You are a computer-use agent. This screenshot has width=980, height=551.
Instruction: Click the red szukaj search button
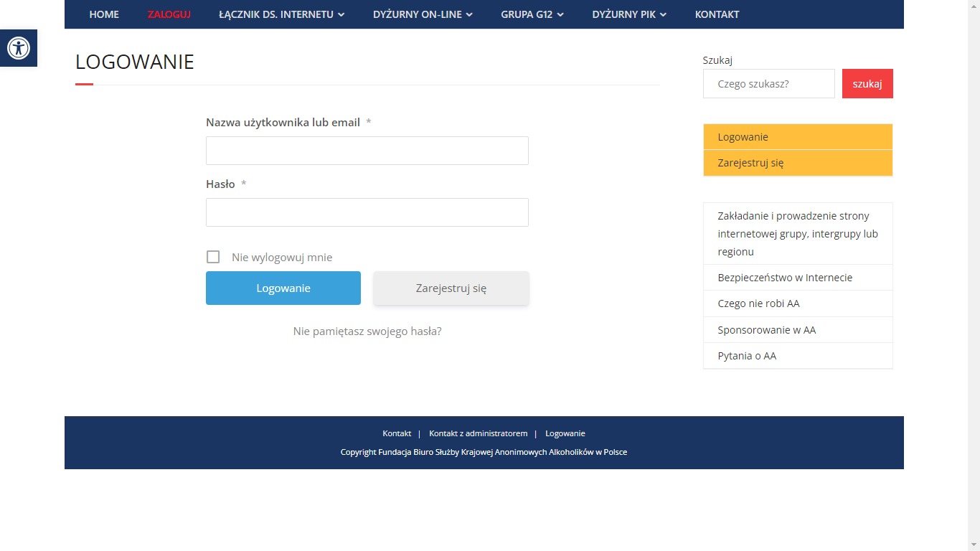click(867, 83)
